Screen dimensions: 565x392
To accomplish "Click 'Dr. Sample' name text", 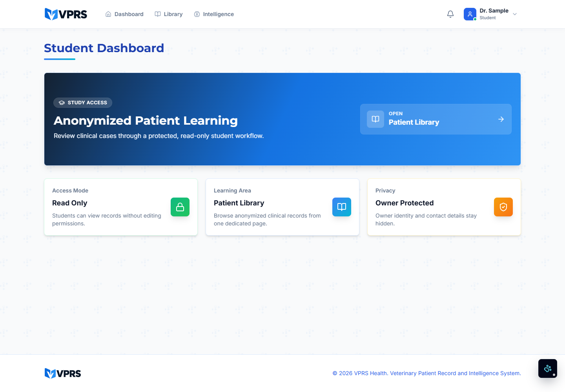I will [494, 11].
